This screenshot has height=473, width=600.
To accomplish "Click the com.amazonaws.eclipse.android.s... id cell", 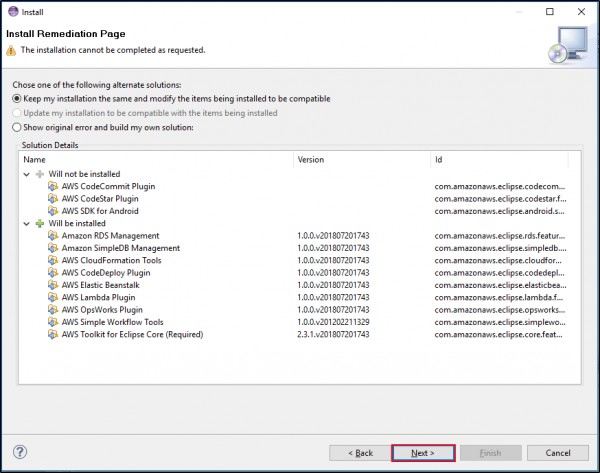I will tap(499, 211).
